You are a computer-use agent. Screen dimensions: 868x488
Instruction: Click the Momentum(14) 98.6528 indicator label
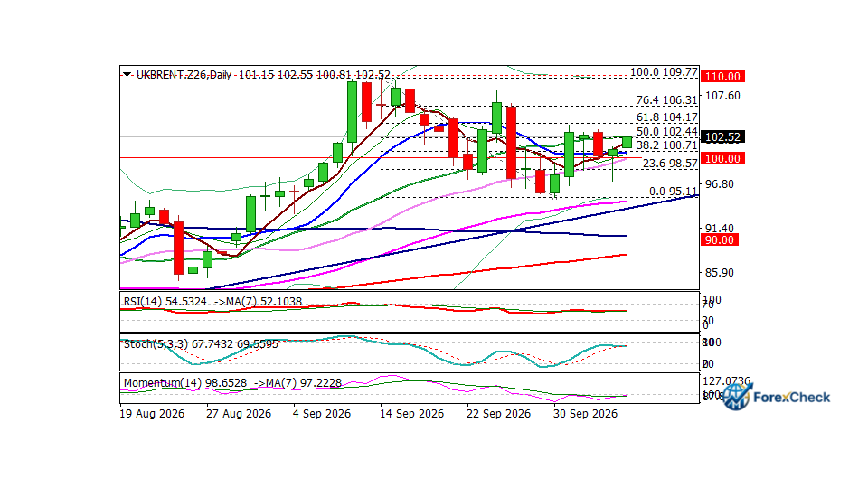(186, 383)
